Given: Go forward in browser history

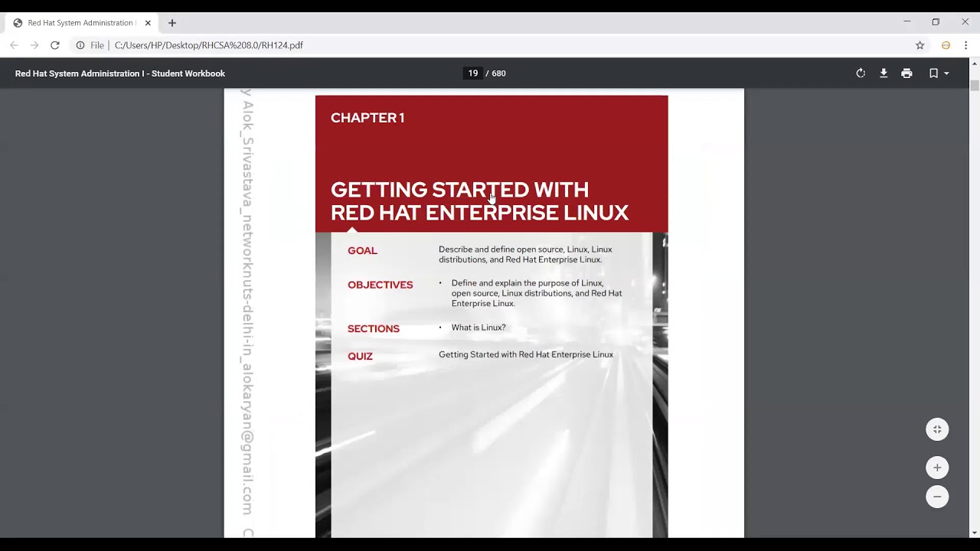Looking at the screenshot, I should 34,45.
